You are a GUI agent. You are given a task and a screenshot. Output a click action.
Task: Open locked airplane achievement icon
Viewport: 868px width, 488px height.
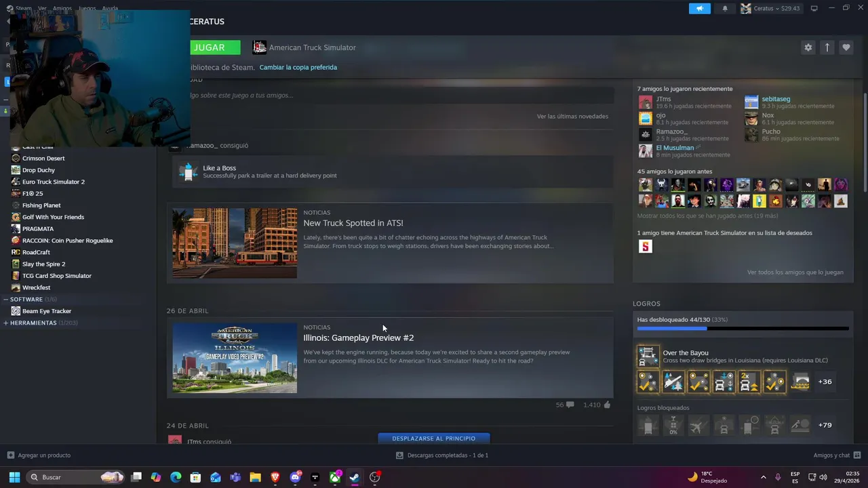pos(698,425)
